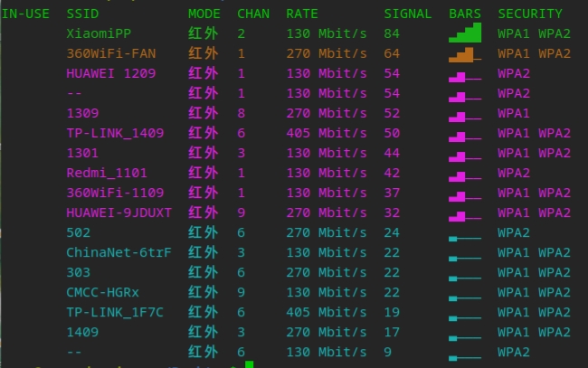
Task: Select the 红外 mode text for 1409
Action: pyautogui.click(x=203, y=332)
